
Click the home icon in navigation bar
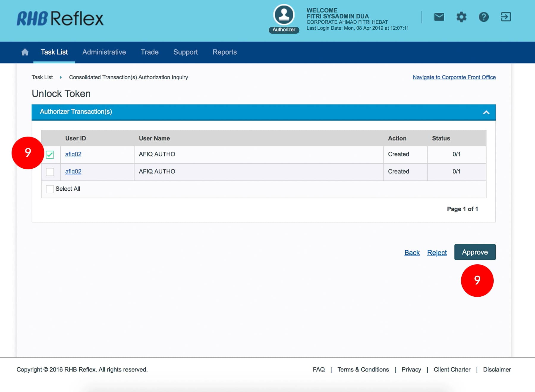tap(25, 52)
